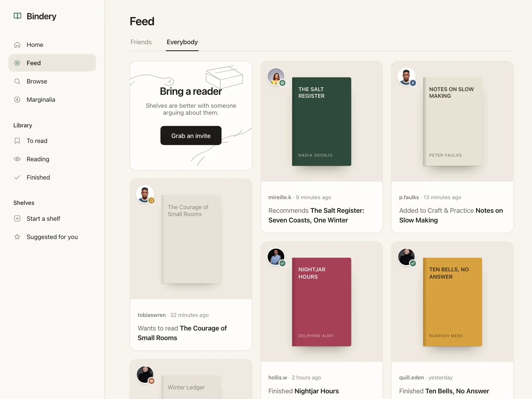Open the To read library list
This screenshot has width=532, height=399.
point(52,141)
